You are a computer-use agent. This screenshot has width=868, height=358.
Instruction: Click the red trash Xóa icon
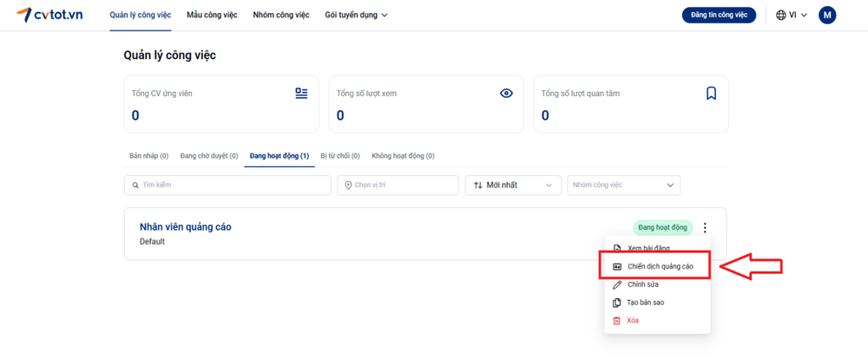[x=617, y=321]
